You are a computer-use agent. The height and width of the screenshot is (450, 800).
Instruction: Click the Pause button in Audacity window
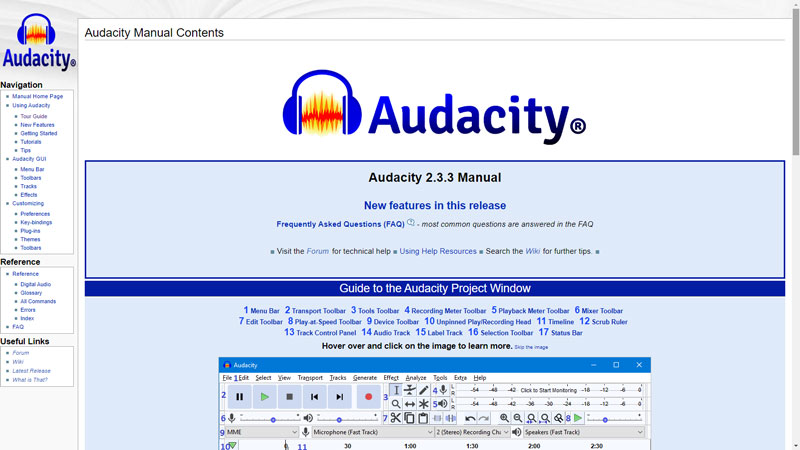click(x=239, y=397)
